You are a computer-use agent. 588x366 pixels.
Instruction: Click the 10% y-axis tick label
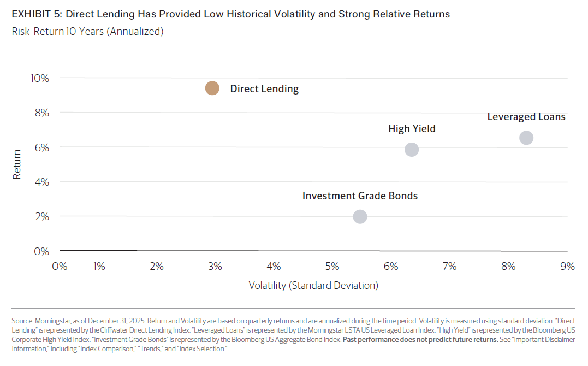tap(40, 79)
